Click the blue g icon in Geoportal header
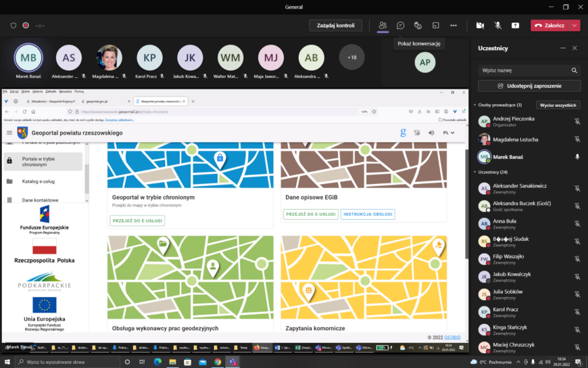 403,133
